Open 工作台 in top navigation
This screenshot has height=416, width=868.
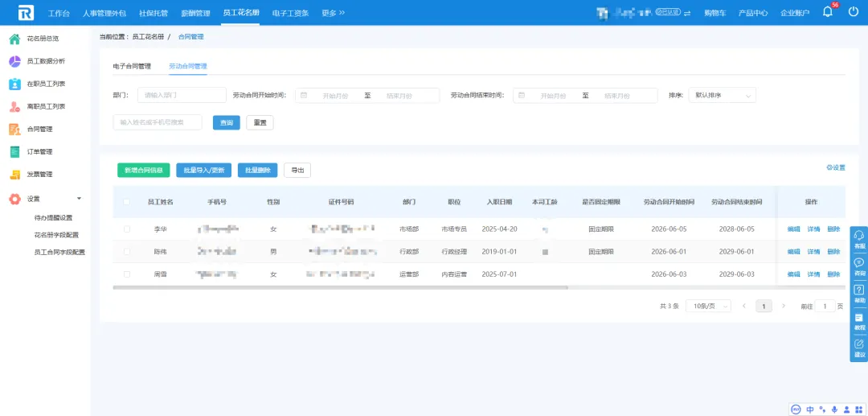[x=59, y=13]
